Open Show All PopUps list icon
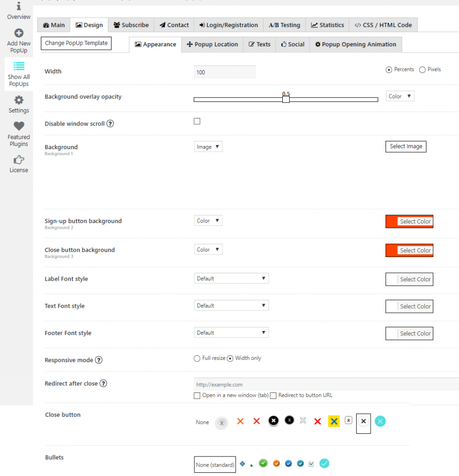This screenshot has width=459, height=476. (19, 66)
